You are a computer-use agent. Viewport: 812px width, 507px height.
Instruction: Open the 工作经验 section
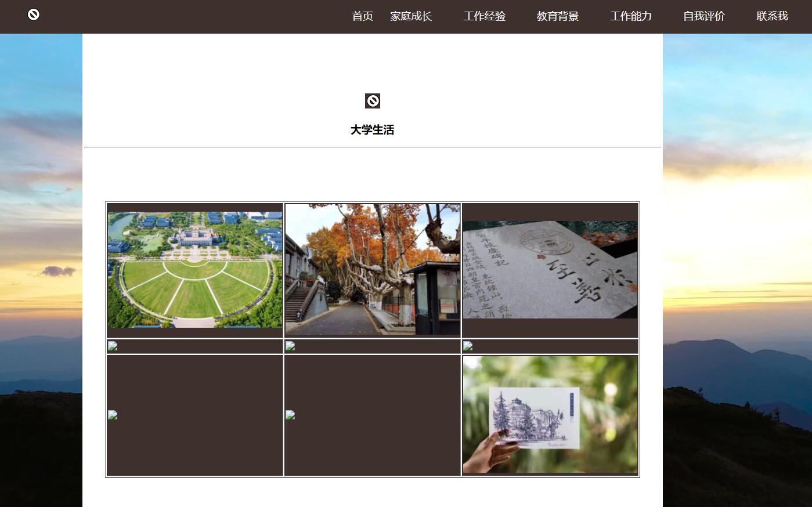(484, 16)
